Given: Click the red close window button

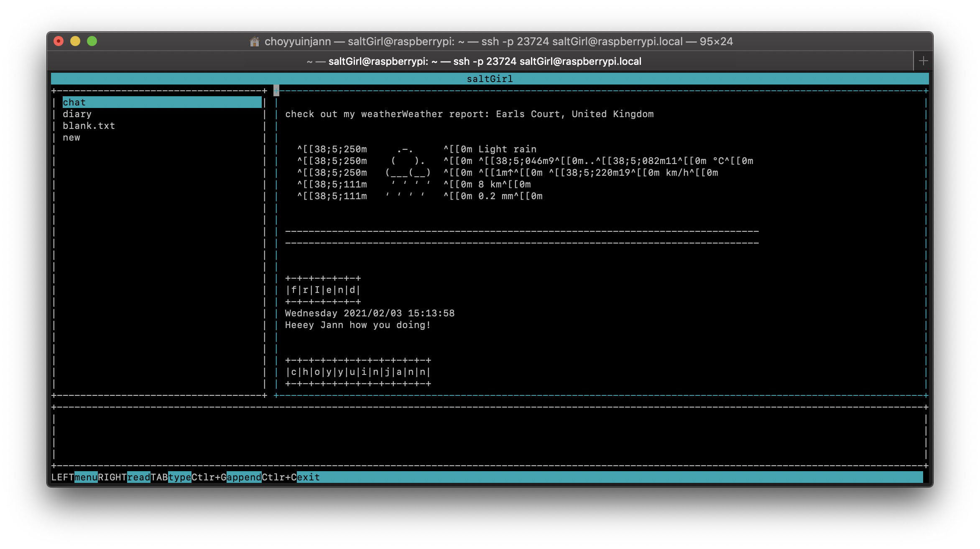Looking at the screenshot, I should pyautogui.click(x=59, y=41).
